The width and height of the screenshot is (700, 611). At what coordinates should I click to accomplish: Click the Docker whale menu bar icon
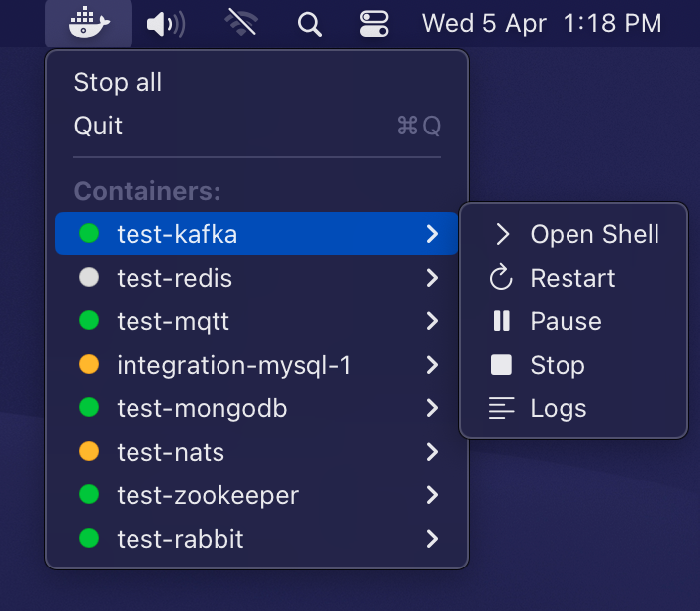coord(89,23)
